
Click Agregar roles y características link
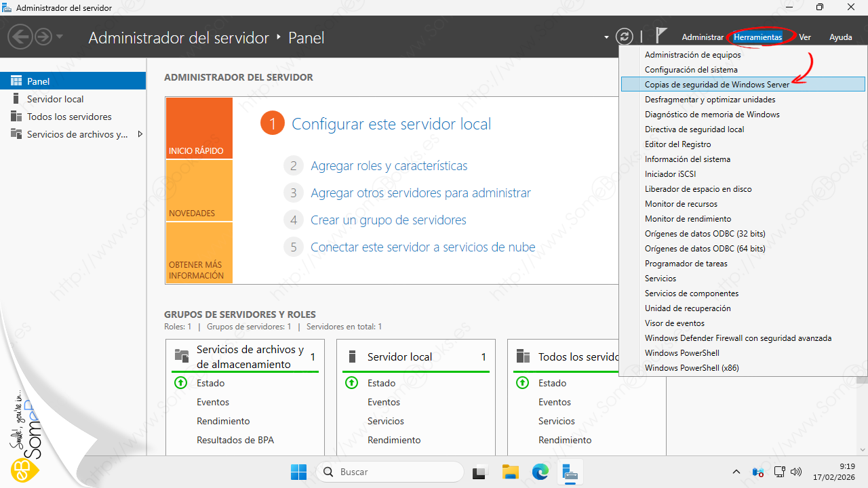click(x=389, y=166)
